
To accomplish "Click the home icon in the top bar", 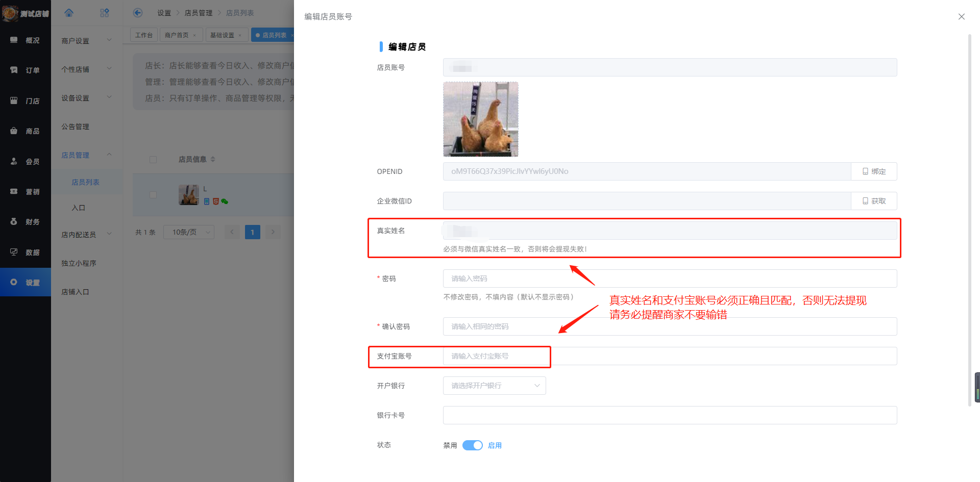I will click(x=69, y=13).
